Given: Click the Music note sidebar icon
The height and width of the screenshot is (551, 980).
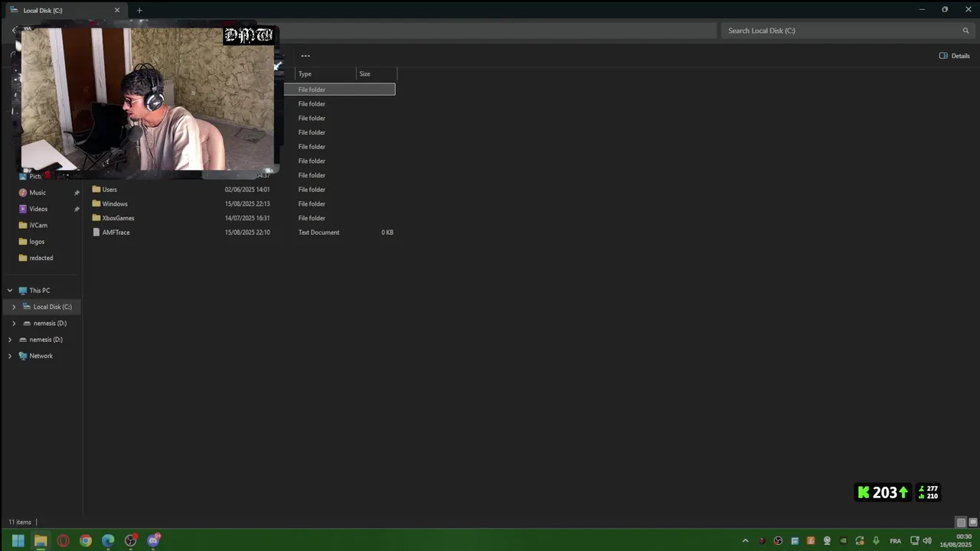Looking at the screenshot, I should pos(23,193).
